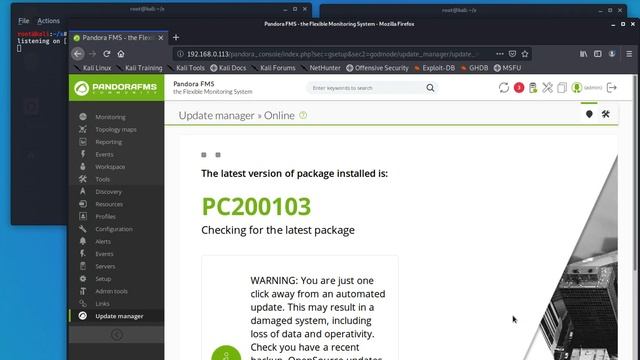Open the help icon beside Online title
Image resolution: width=640 pixels, height=360 pixels.
[303, 116]
